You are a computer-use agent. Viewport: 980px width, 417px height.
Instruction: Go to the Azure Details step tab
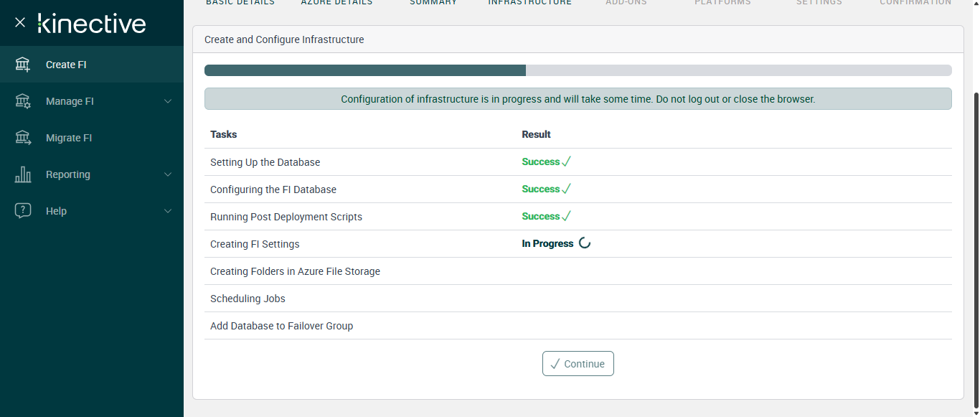click(336, 3)
